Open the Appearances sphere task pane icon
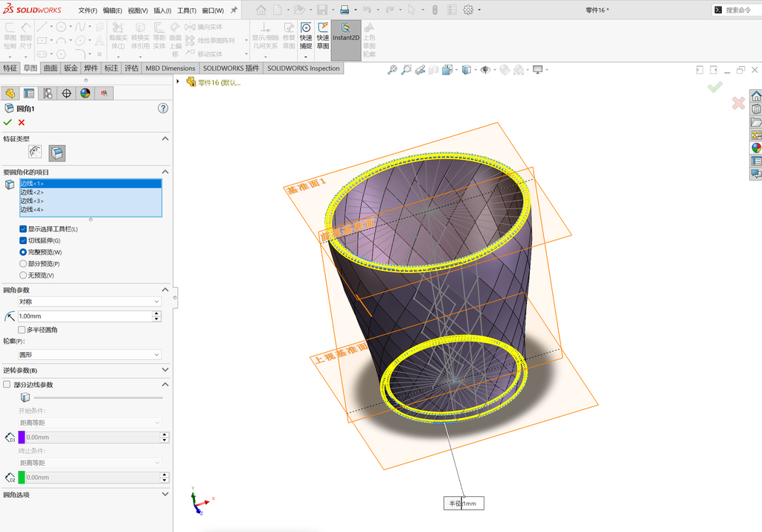The height and width of the screenshot is (532, 762). coord(756,148)
